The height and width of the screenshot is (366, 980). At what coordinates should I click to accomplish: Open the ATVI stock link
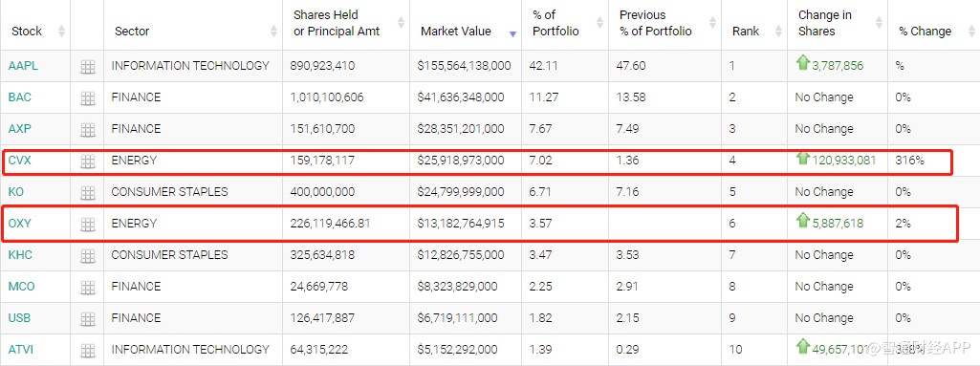[x=20, y=349]
